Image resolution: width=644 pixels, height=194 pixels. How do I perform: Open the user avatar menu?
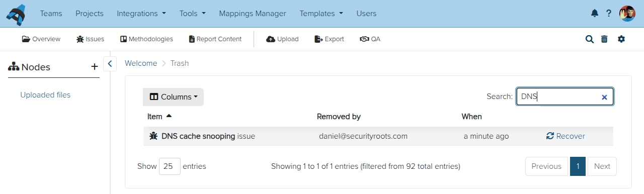pos(627,14)
